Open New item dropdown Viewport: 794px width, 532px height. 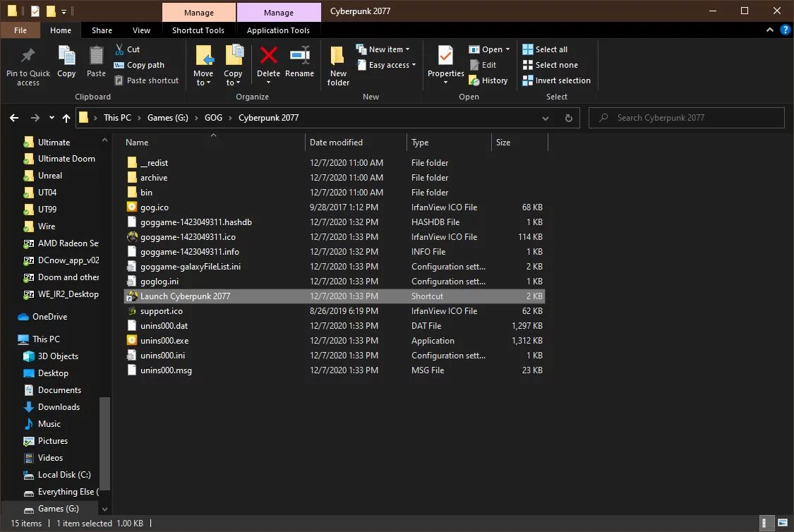click(407, 49)
